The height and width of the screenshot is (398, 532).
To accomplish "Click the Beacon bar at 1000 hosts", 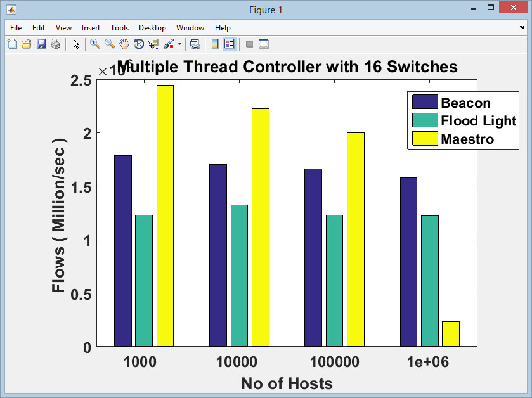I will pyautogui.click(x=123, y=251).
